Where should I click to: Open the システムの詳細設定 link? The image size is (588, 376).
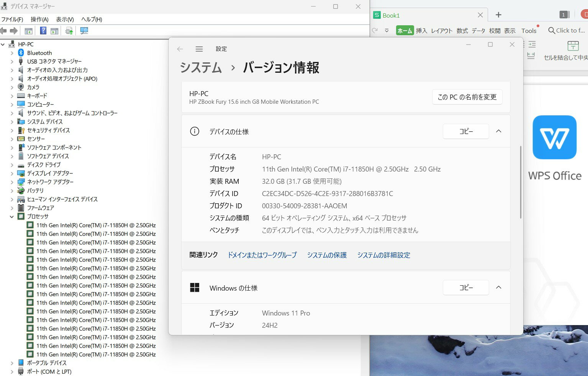[383, 255]
